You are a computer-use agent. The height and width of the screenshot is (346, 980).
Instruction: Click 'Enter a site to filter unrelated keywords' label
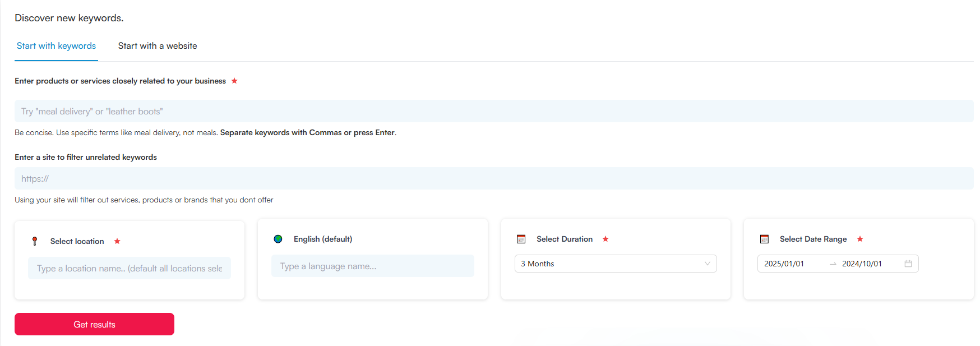(x=86, y=157)
